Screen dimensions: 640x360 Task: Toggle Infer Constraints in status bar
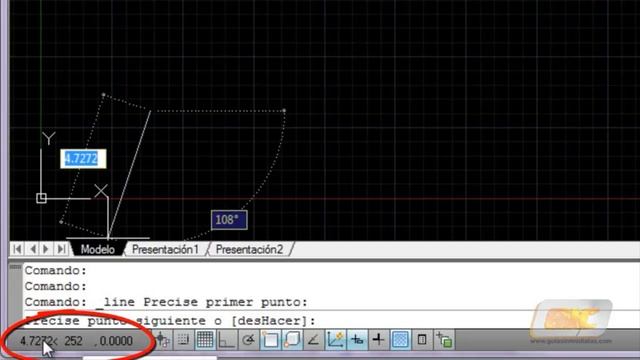click(x=163, y=340)
